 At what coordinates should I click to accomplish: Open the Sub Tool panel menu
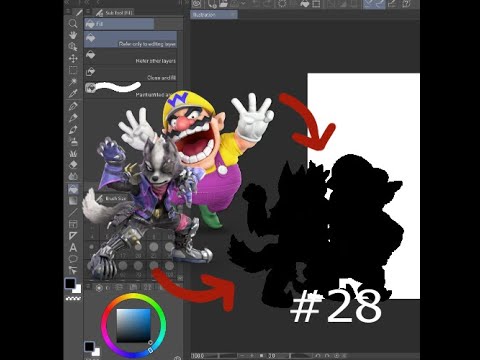point(88,11)
